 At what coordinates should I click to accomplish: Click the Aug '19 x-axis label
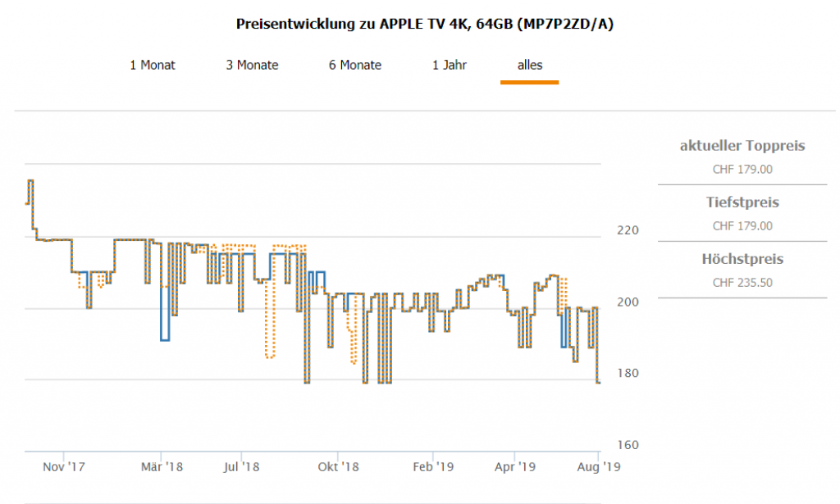600,467
